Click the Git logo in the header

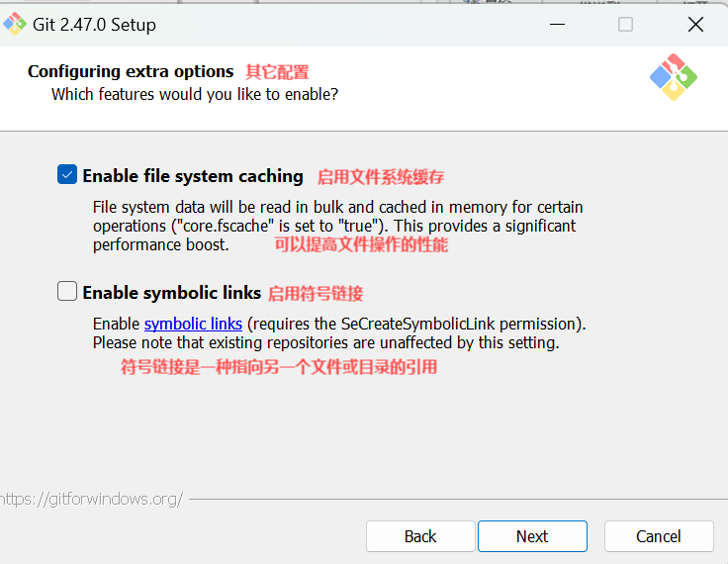(x=674, y=77)
